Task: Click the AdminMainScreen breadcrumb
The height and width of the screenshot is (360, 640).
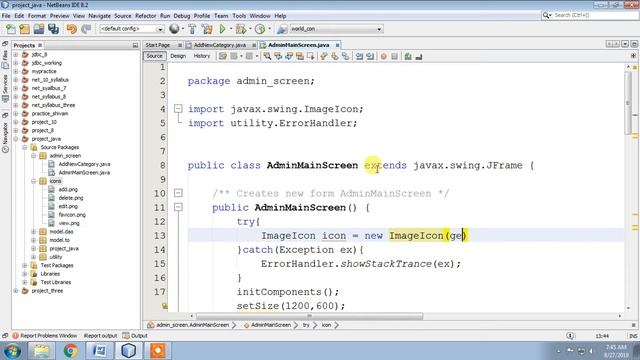Action: (x=268, y=325)
